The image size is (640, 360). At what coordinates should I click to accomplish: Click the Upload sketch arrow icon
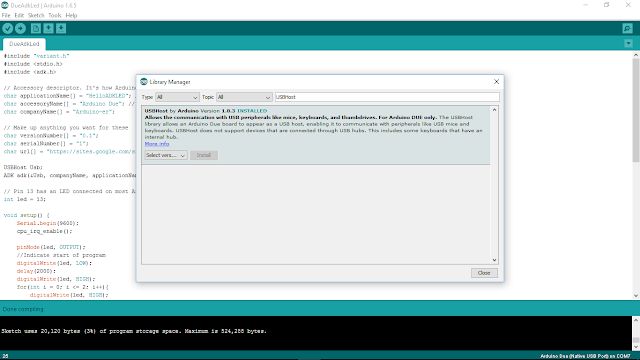coord(20,28)
